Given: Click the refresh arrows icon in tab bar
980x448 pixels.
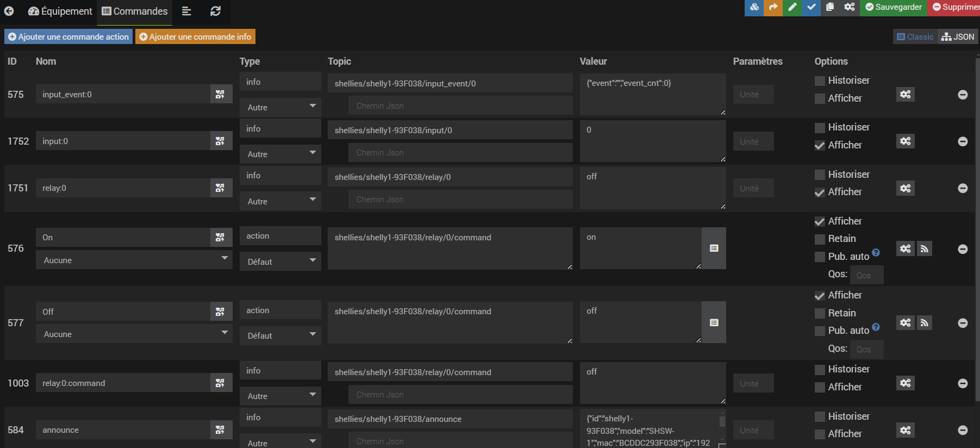Looking at the screenshot, I should point(215,11).
